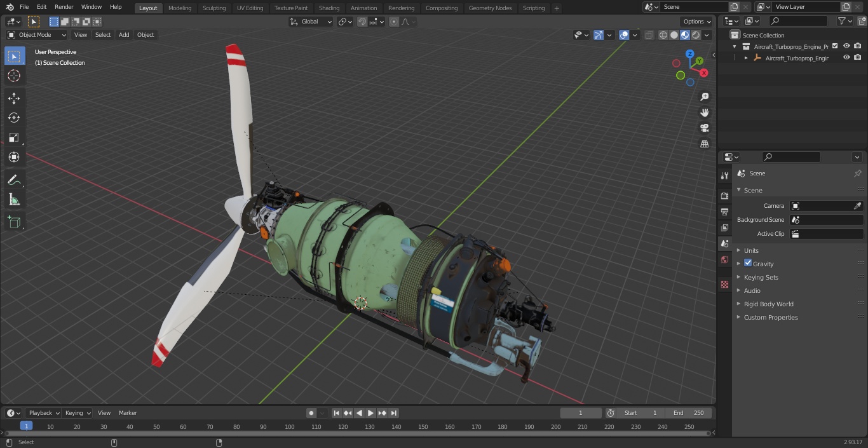
Task: Open Global transform orientation dropdown
Action: (x=311, y=22)
